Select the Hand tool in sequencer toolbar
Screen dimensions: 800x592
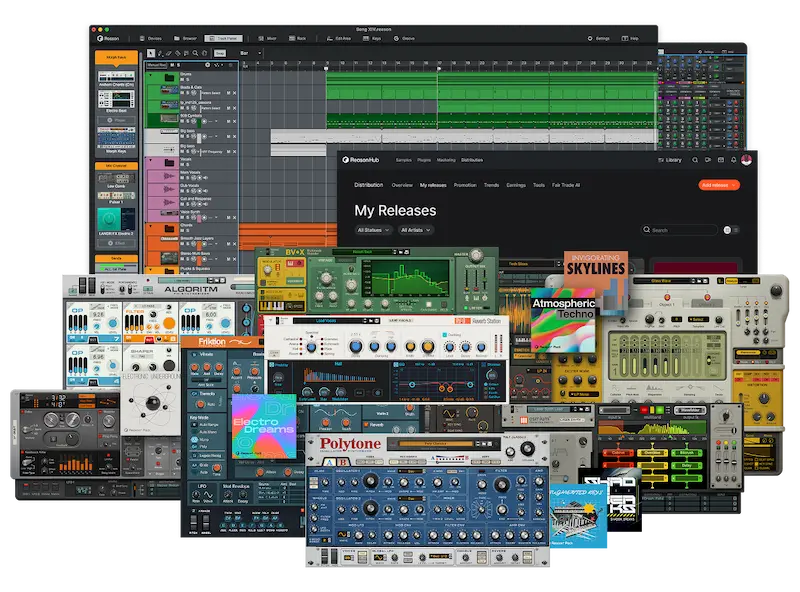(x=204, y=53)
